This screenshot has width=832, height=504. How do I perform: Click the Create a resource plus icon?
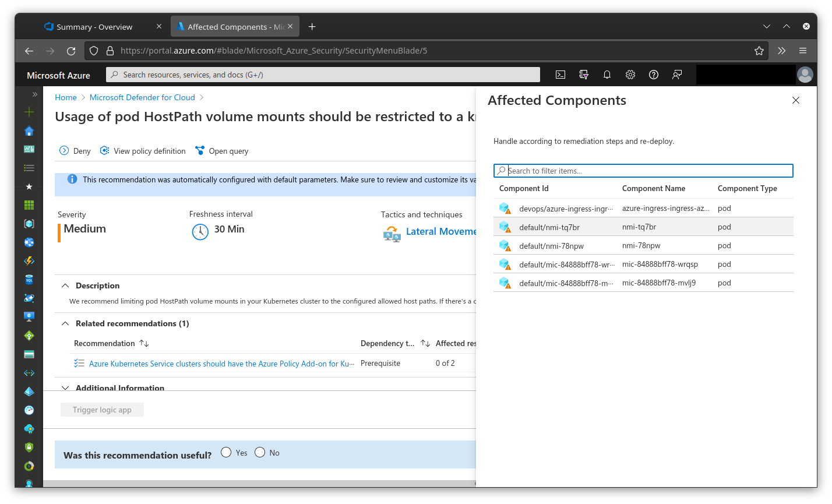(29, 112)
